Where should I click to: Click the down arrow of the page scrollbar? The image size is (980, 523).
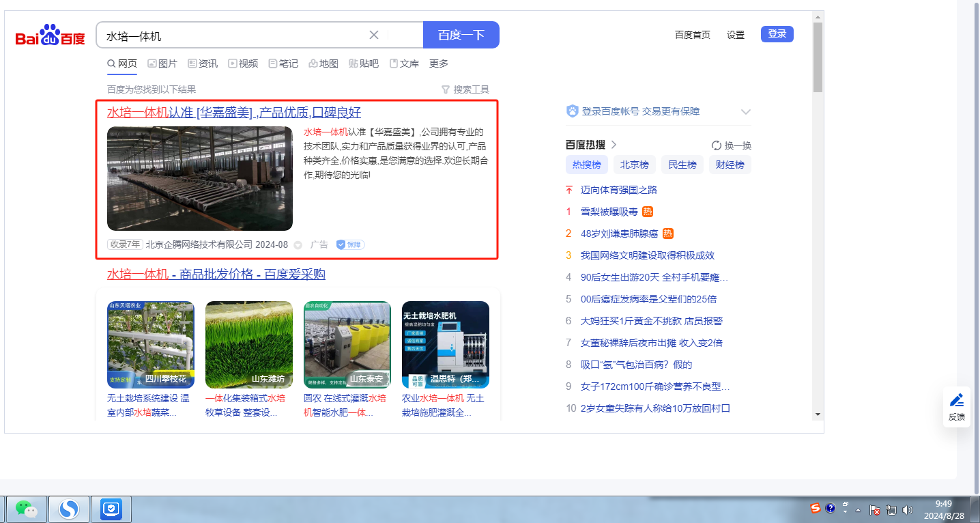pyautogui.click(x=818, y=414)
